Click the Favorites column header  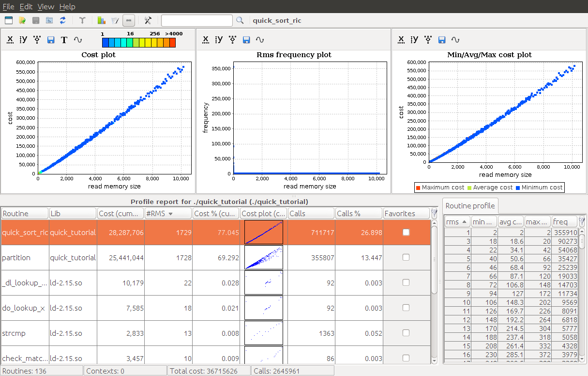tap(406, 213)
